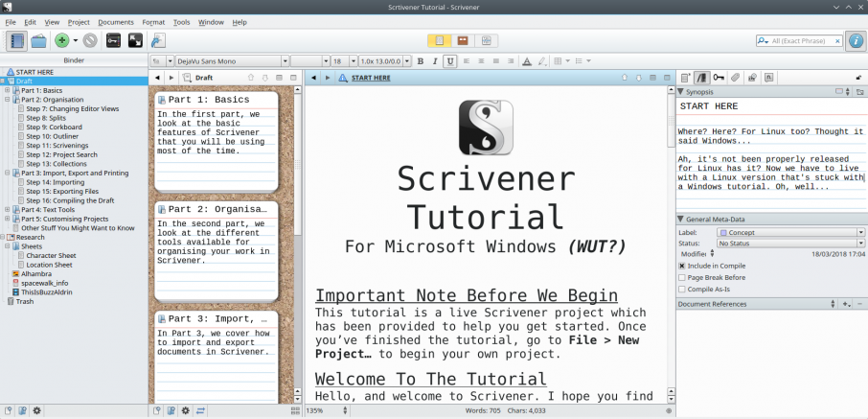
Task: Collapse Part 2: Organisation in binder
Action: [8, 100]
